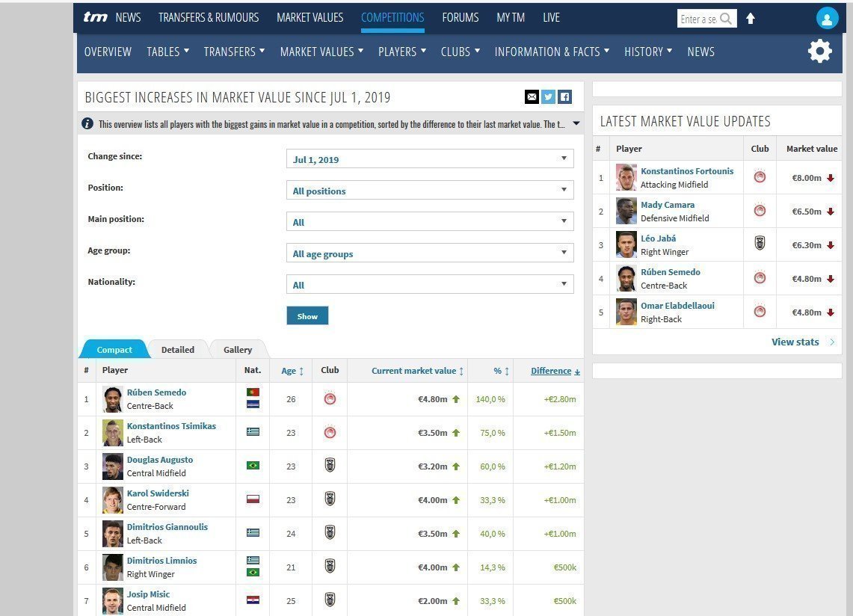Image resolution: width=853 pixels, height=616 pixels.
Task: Open the settings gear icon
Action: click(x=819, y=51)
